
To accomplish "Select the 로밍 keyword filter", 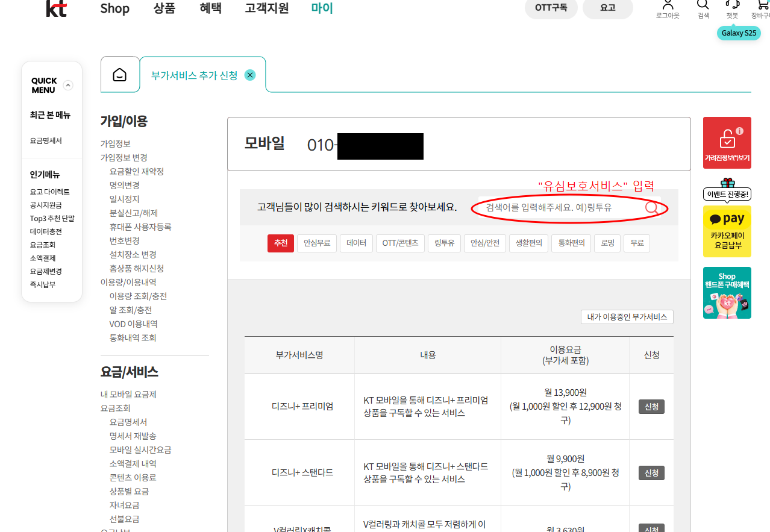I will coord(607,243).
